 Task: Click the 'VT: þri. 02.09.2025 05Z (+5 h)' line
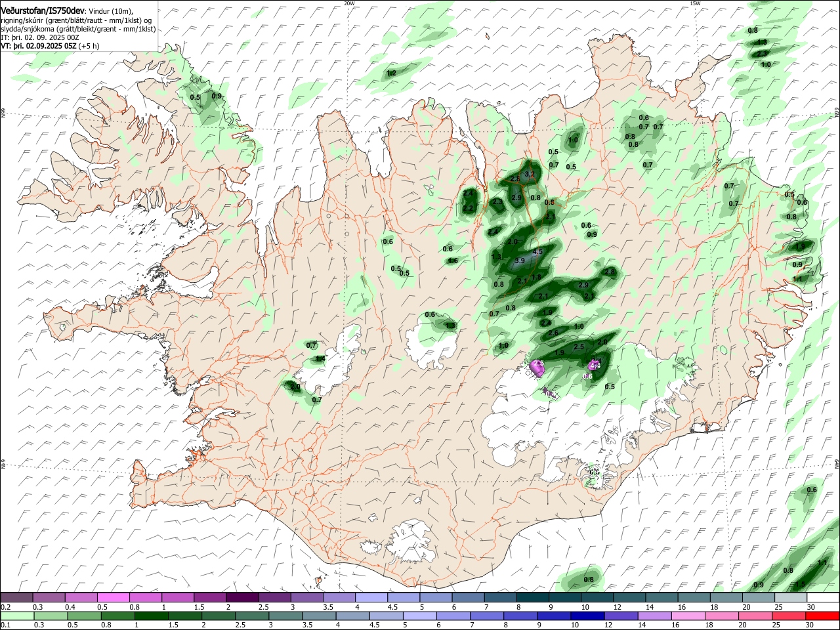(x=51, y=46)
